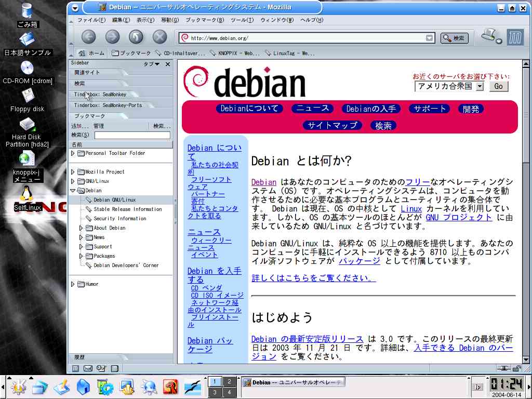Screen dimensions: 532x399
Task: Open the KDE start menu icon
Action: (x=19, y=387)
